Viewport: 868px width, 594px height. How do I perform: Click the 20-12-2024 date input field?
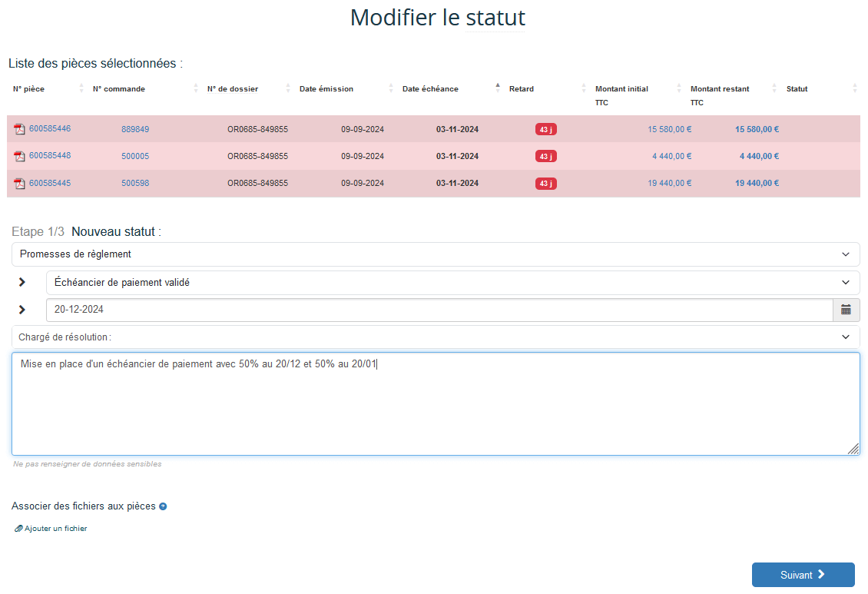(438, 310)
